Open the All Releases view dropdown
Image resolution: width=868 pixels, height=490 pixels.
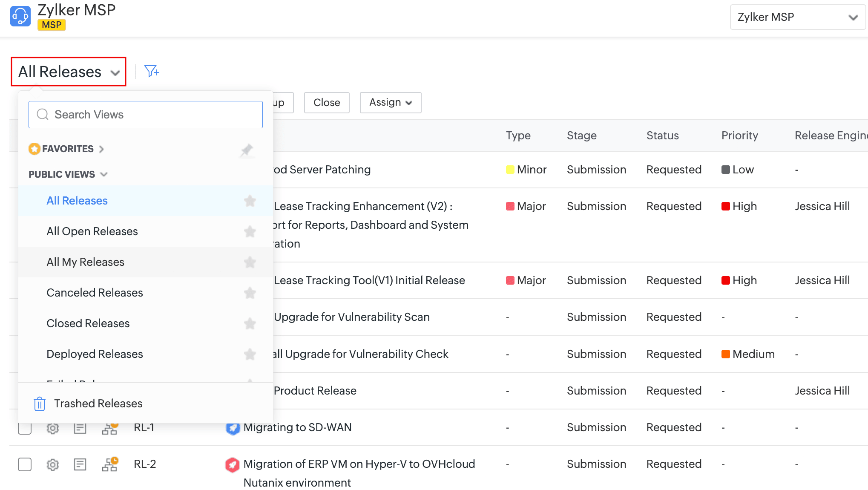pos(69,72)
